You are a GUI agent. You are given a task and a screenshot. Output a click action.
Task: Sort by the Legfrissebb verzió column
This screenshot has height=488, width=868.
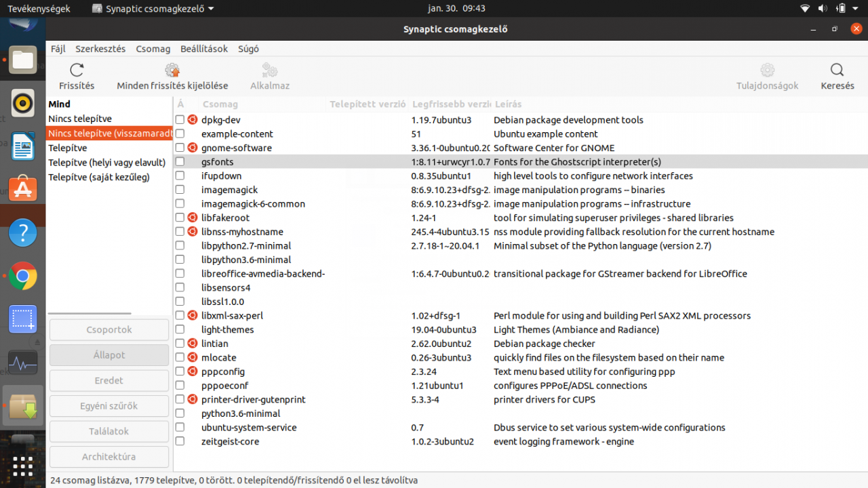click(450, 104)
